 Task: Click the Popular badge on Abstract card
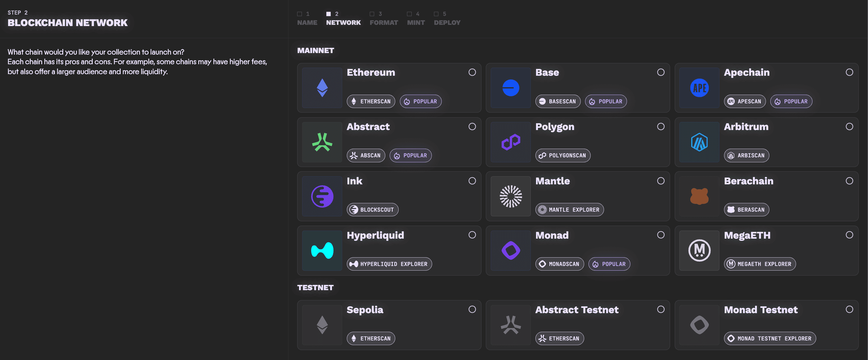click(x=410, y=156)
